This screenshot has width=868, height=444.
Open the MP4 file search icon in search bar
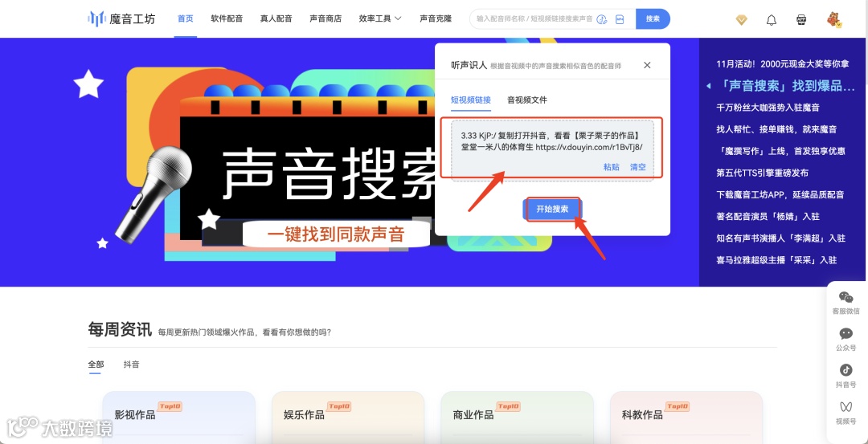[x=620, y=18]
